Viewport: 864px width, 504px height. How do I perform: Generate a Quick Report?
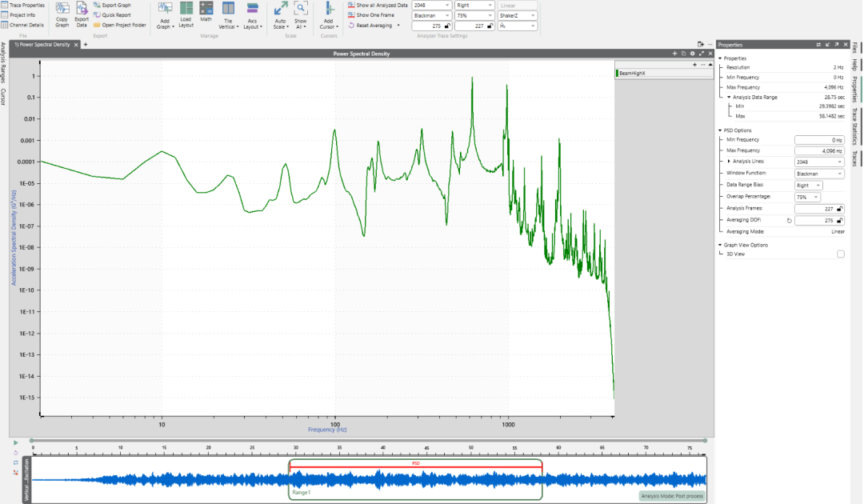click(113, 15)
